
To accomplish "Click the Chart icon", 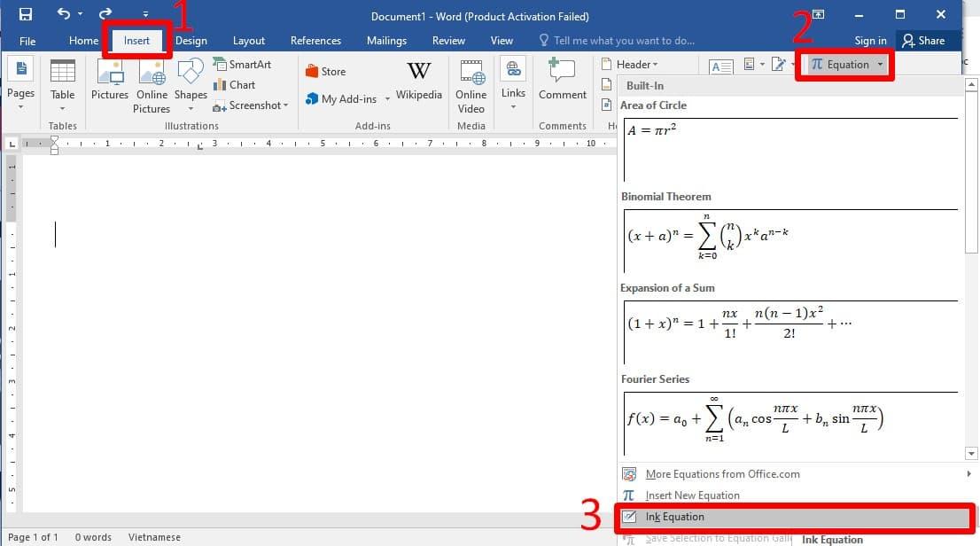I will [233, 84].
